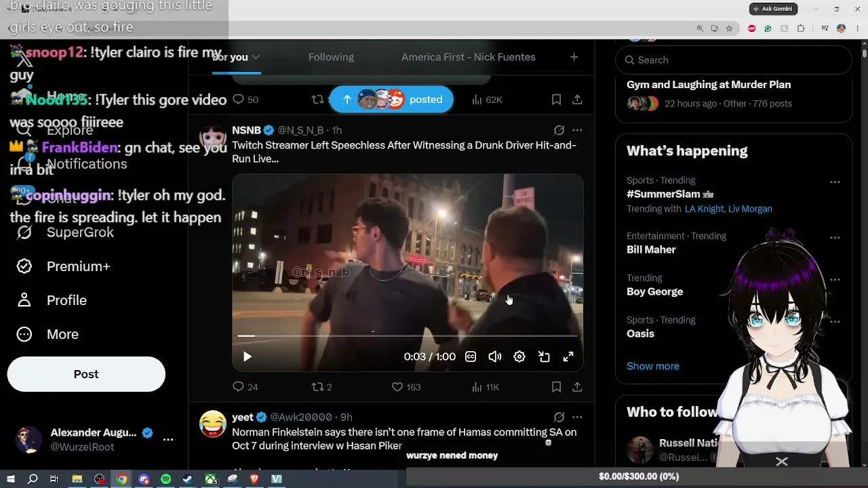
Task: Focus the X Search field
Action: click(734, 60)
